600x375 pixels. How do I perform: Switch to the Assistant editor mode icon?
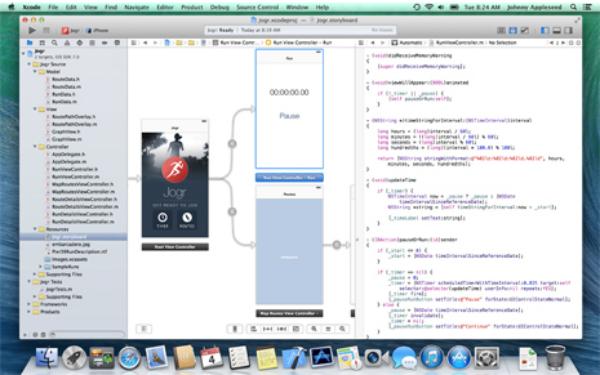coord(513,30)
